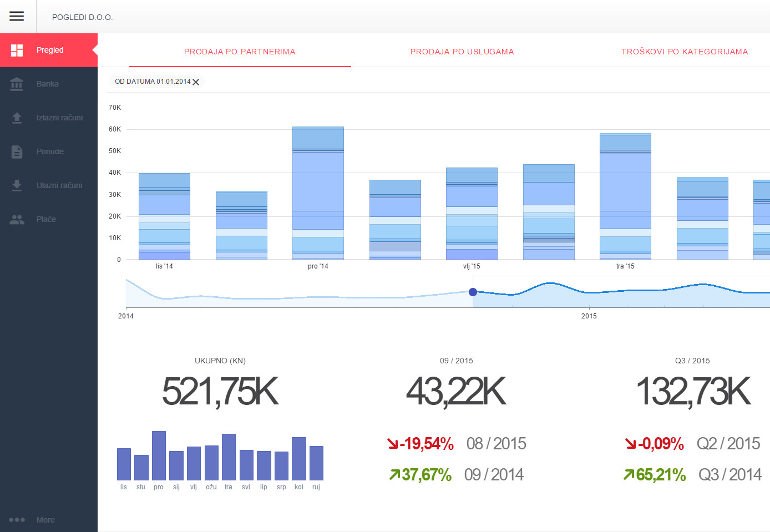Image resolution: width=770 pixels, height=532 pixels.
Task: Go to Izlazni računi
Action: click(x=49, y=118)
